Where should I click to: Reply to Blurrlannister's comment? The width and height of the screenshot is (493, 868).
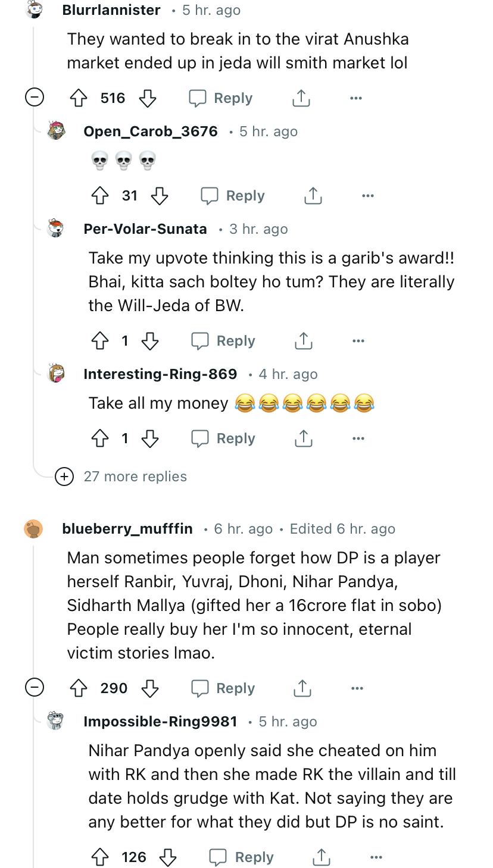click(x=221, y=98)
